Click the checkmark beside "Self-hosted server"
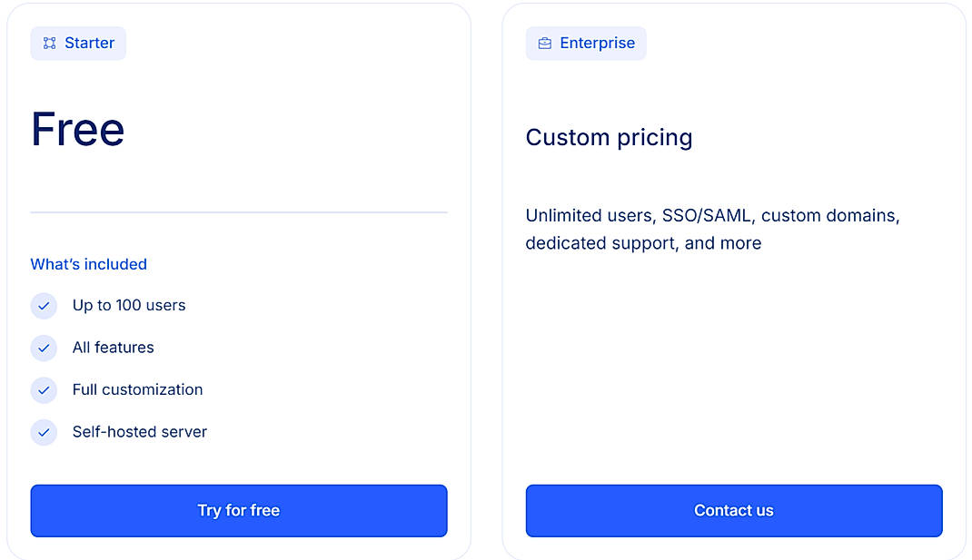 point(44,432)
